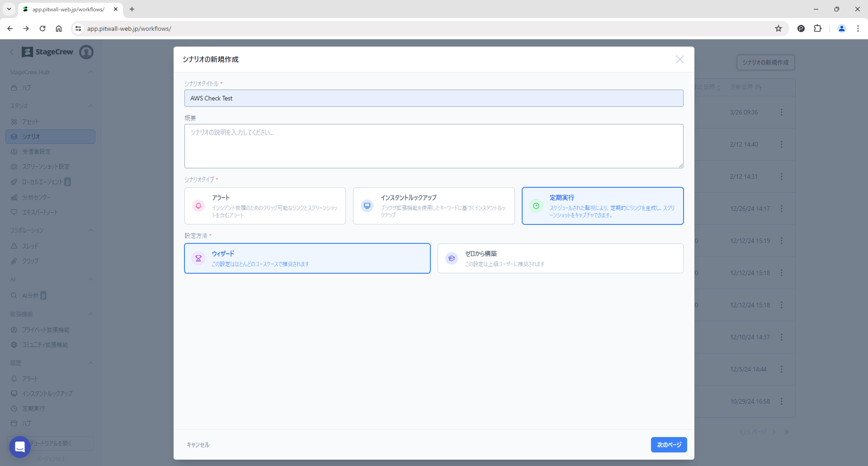The image size is (868, 466).
Task: Click the alert bell icon in scenario type
Action: [198, 206]
